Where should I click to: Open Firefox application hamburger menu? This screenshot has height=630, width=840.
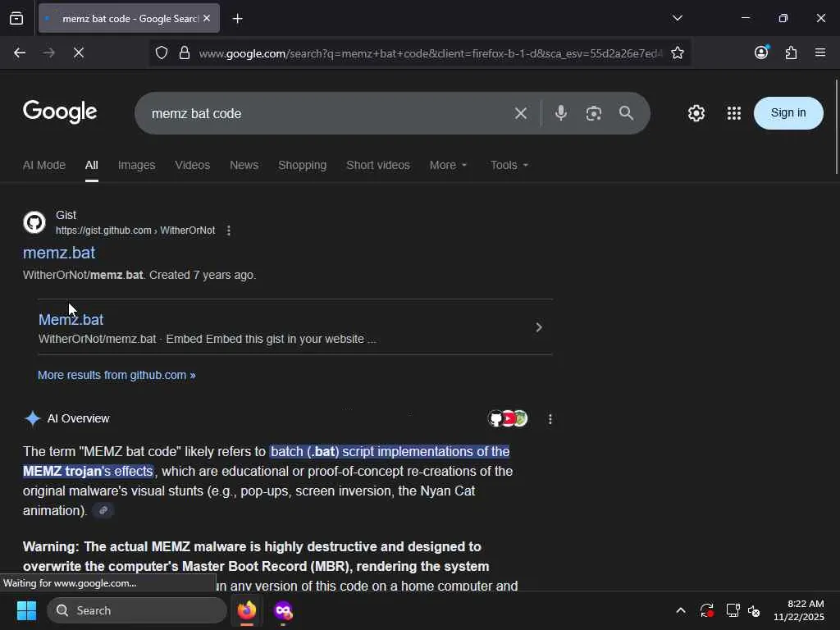pos(820,52)
